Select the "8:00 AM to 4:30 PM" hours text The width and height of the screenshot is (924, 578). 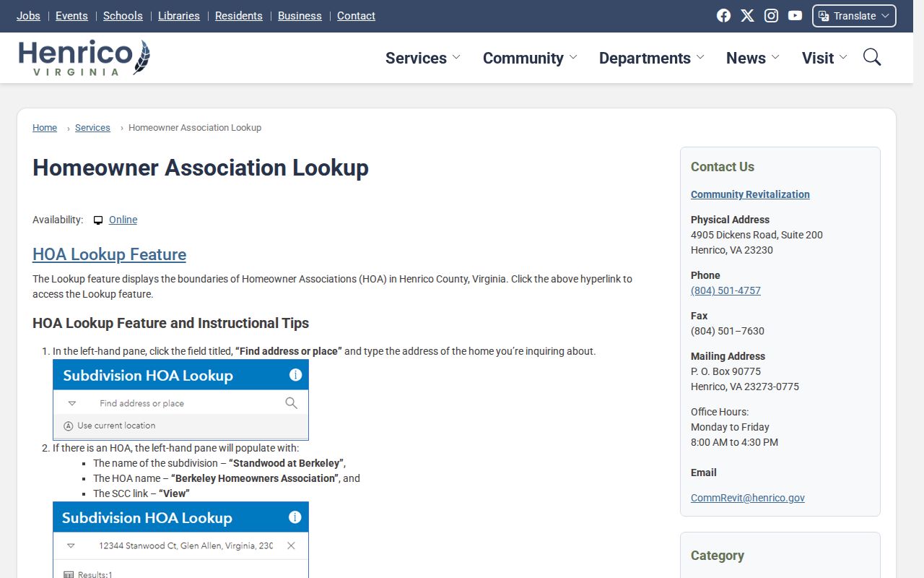click(x=734, y=442)
